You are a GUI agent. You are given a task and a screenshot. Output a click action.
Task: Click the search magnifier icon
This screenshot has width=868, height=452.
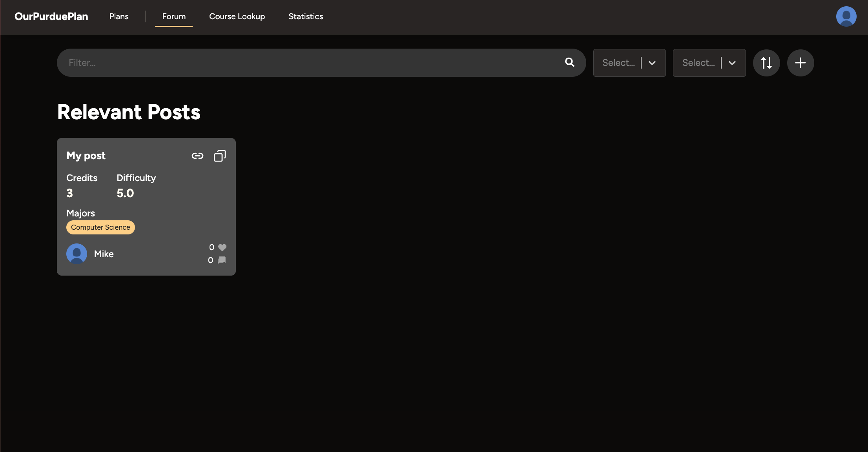click(x=569, y=62)
